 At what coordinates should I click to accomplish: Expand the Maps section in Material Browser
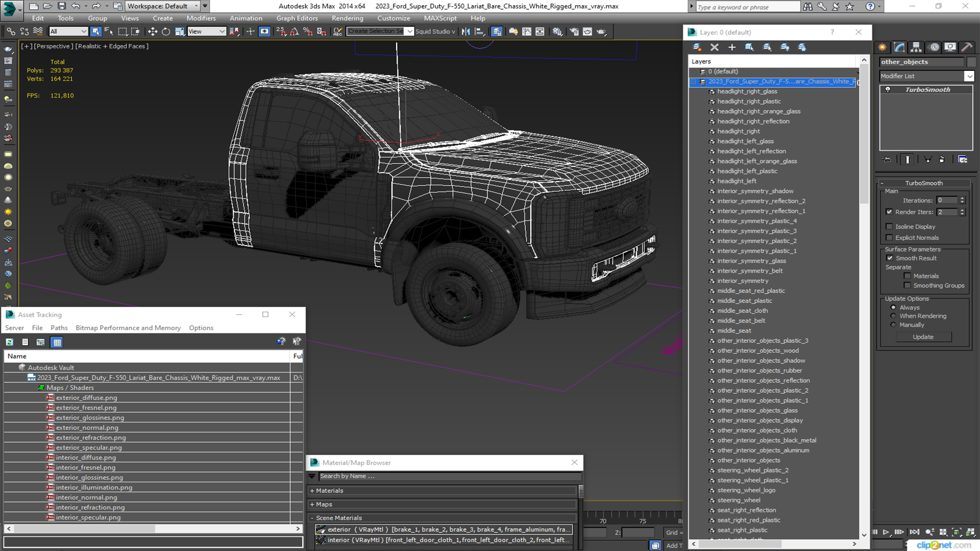(312, 505)
